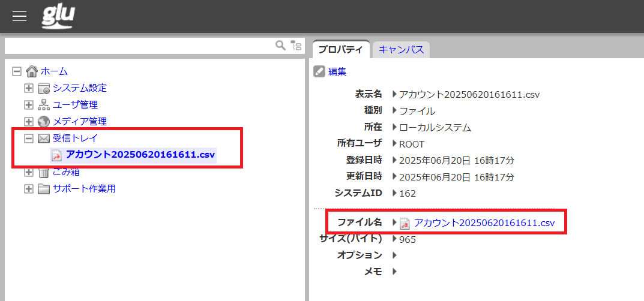Expand the システム設定 tree node
The width and height of the screenshot is (644, 301).
pos(28,88)
